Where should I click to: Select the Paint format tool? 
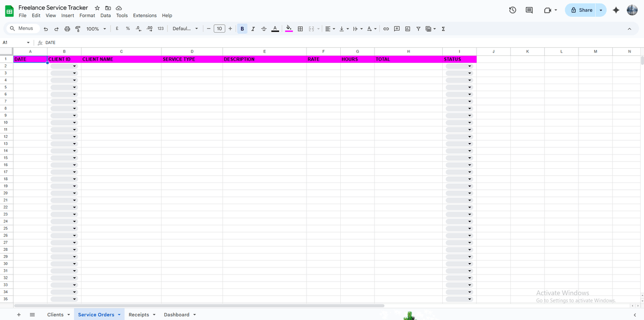(x=78, y=29)
